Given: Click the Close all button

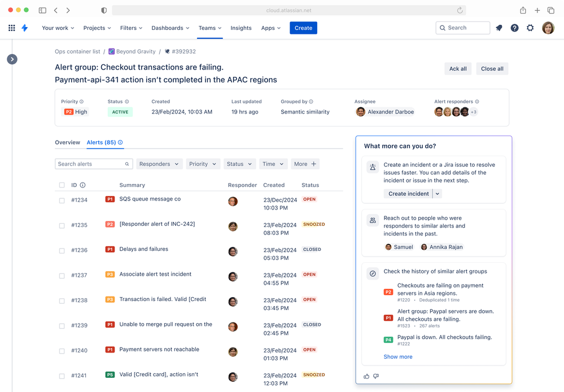Looking at the screenshot, I should pos(492,69).
